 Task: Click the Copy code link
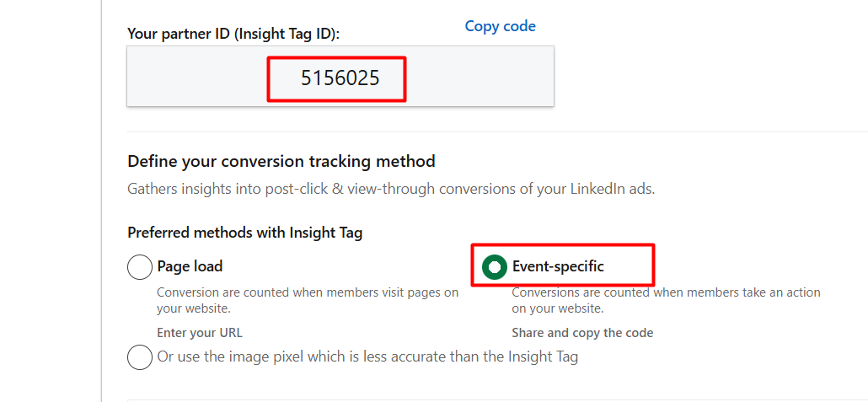(x=500, y=26)
